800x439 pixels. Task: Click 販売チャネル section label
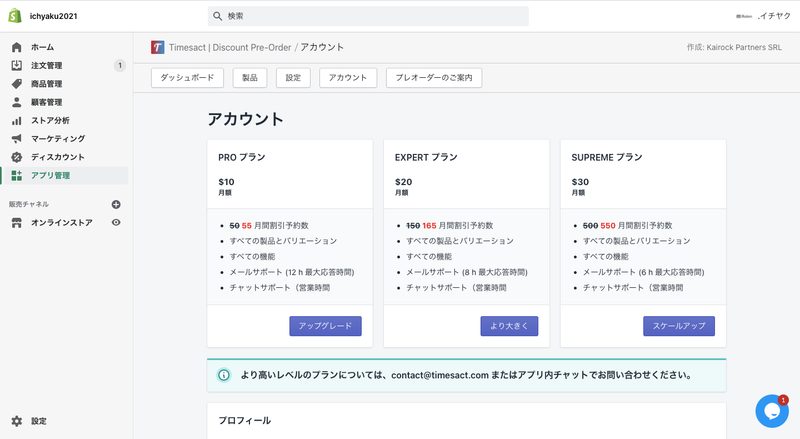click(x=29, y=204)
